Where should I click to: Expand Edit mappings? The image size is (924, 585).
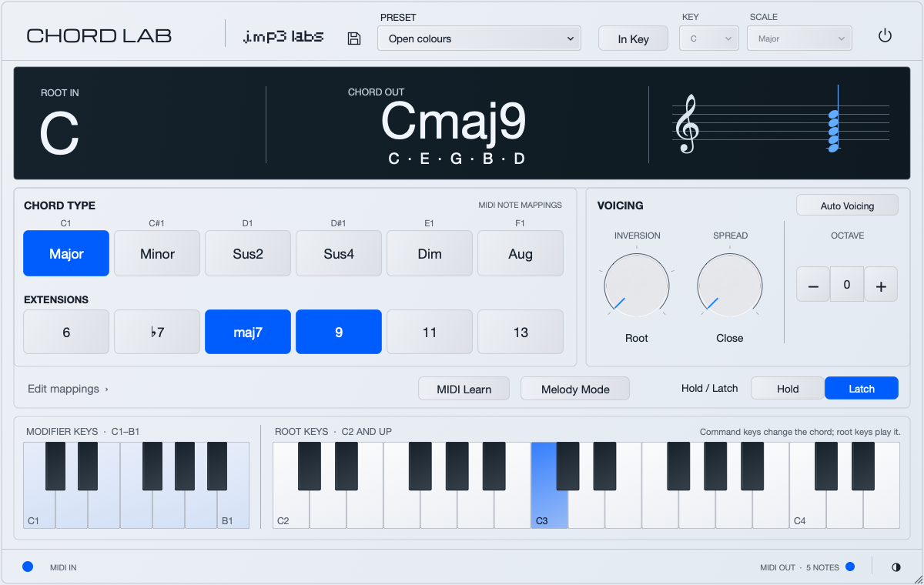68,389
